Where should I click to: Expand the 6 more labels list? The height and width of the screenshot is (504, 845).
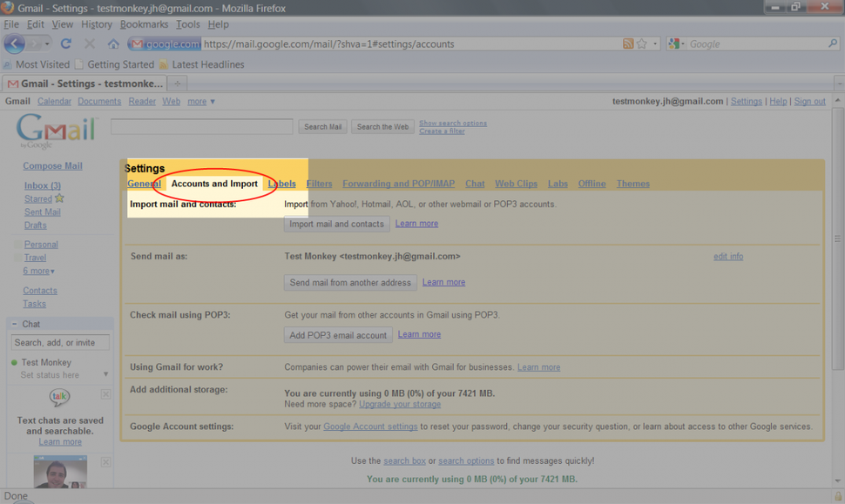click(38, 271)
